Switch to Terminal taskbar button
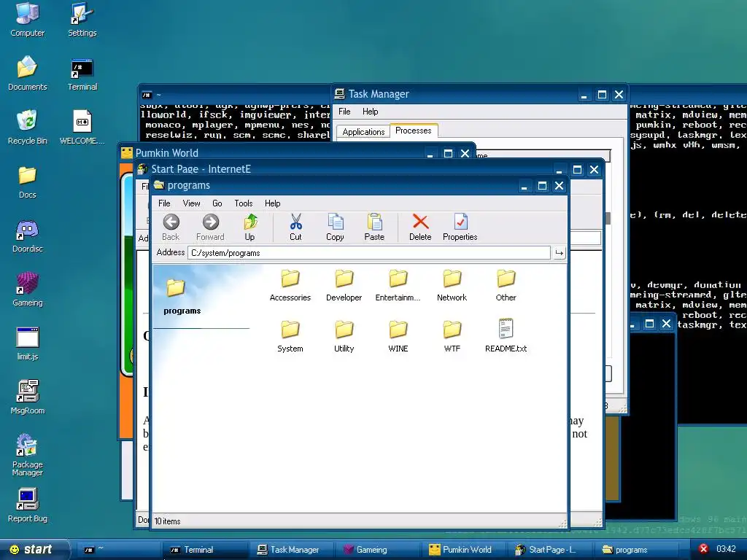The image size is (747, 560). (206, 550)
